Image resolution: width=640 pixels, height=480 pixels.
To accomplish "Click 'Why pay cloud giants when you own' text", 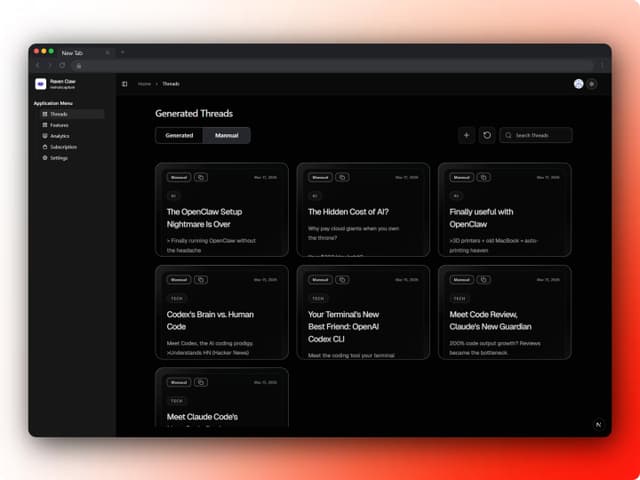I will pos(353,229).
